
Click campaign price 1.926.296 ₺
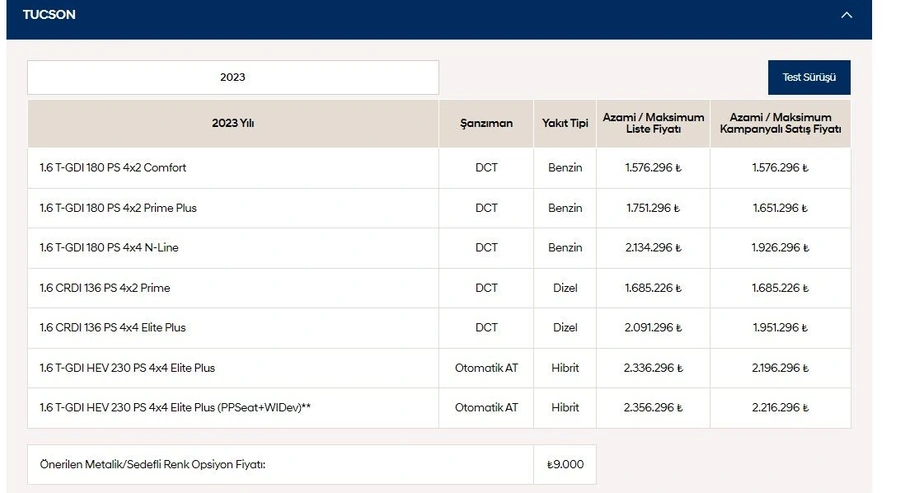pos(780,247)
